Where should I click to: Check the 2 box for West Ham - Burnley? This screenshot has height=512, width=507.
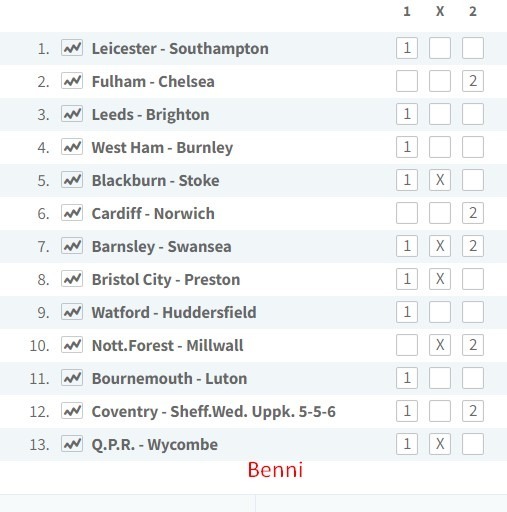click(x=473, y=147)
